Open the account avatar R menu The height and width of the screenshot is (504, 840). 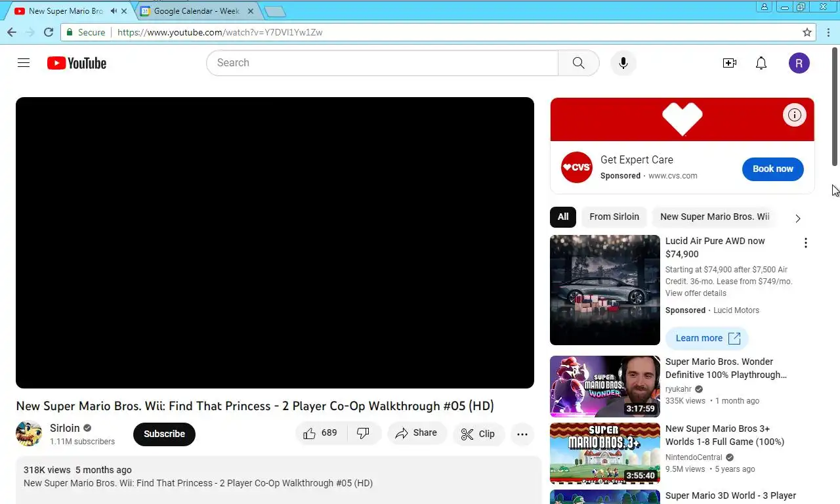(799, 63)
